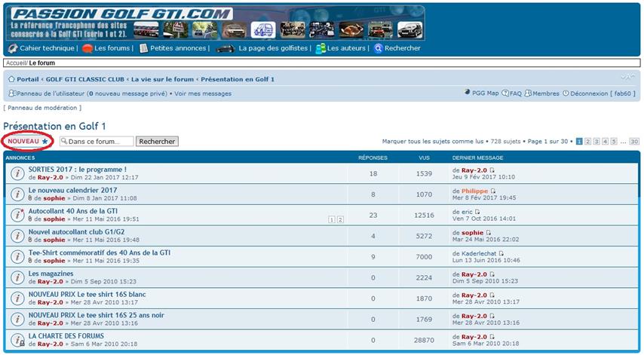Click the Petites annonces document icon

click(143, 48)
